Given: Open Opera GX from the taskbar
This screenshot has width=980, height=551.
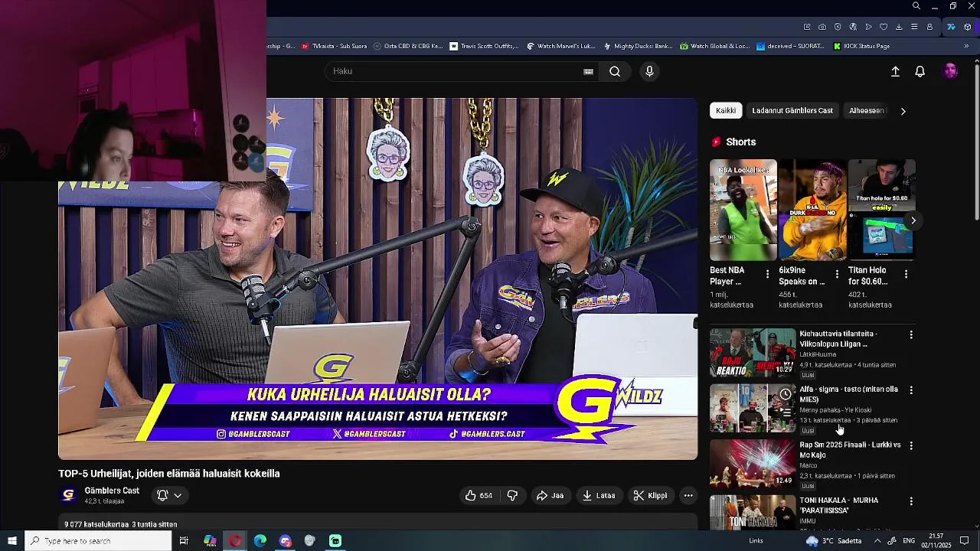Looking at the screenshot, I should (235, 541).
